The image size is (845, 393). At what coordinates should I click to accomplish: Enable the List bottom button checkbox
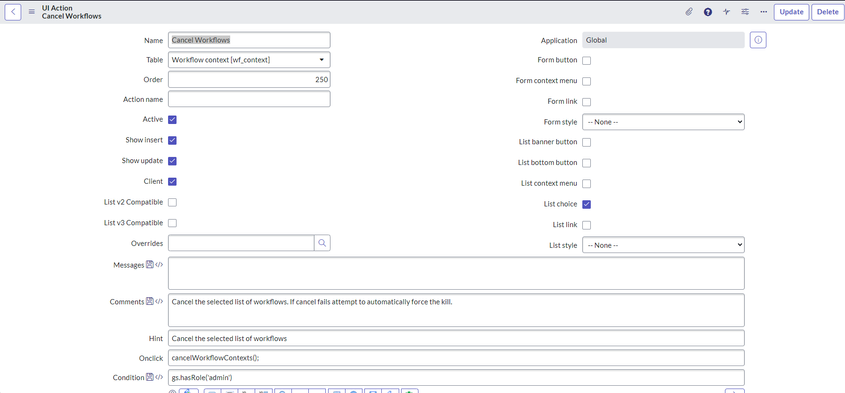click(x=586, y=163)
